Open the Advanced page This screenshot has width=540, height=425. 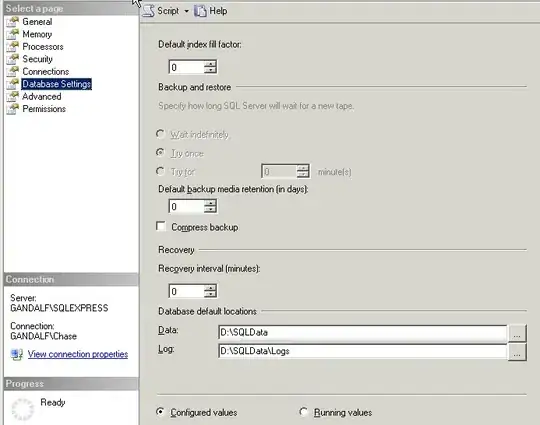pos(42,96)
